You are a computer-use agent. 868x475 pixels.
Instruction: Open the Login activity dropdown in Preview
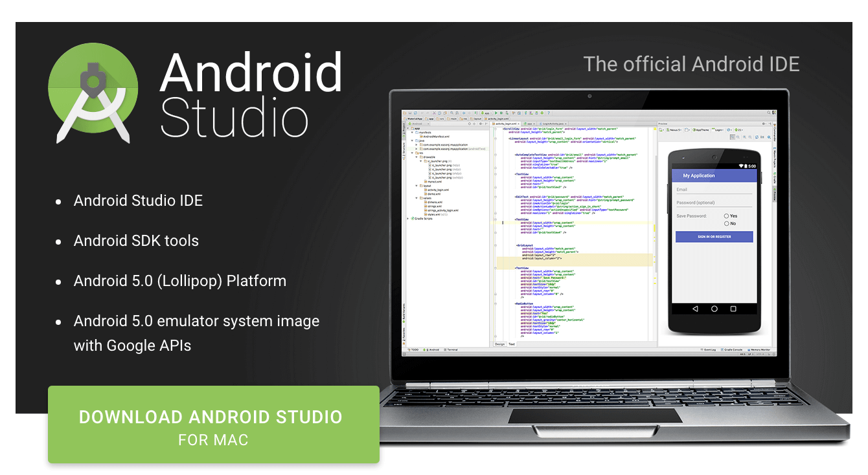[718, 130]
